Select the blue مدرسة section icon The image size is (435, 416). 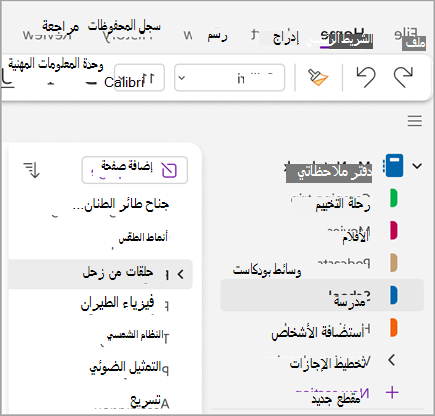[394, 295]
